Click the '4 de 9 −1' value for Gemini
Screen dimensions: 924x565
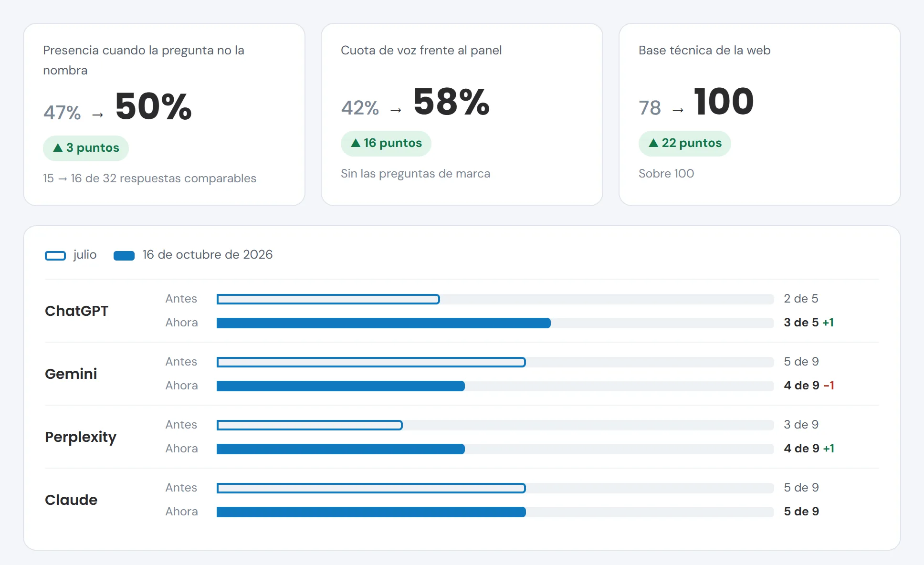tap(809, 386)
